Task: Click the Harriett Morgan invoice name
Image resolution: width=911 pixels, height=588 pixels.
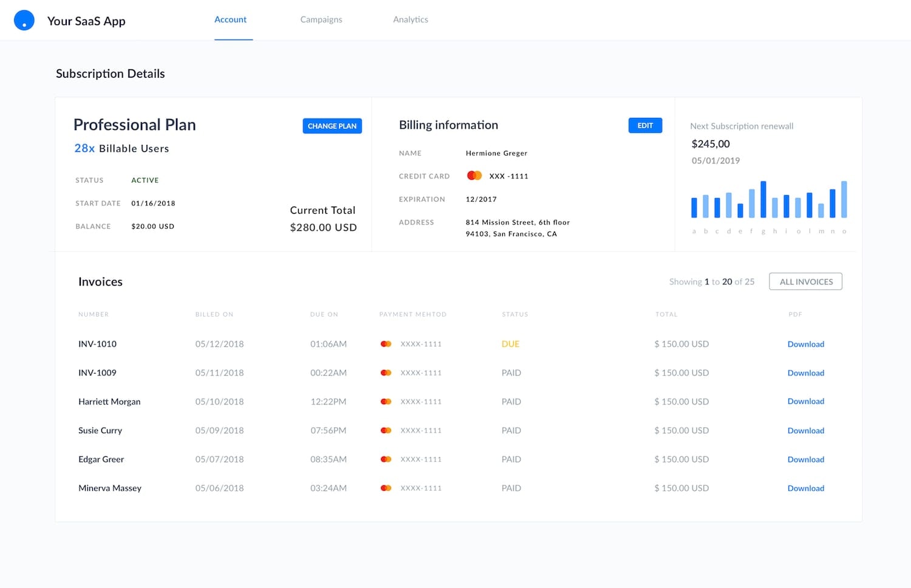Action: [x=109, y=402]
